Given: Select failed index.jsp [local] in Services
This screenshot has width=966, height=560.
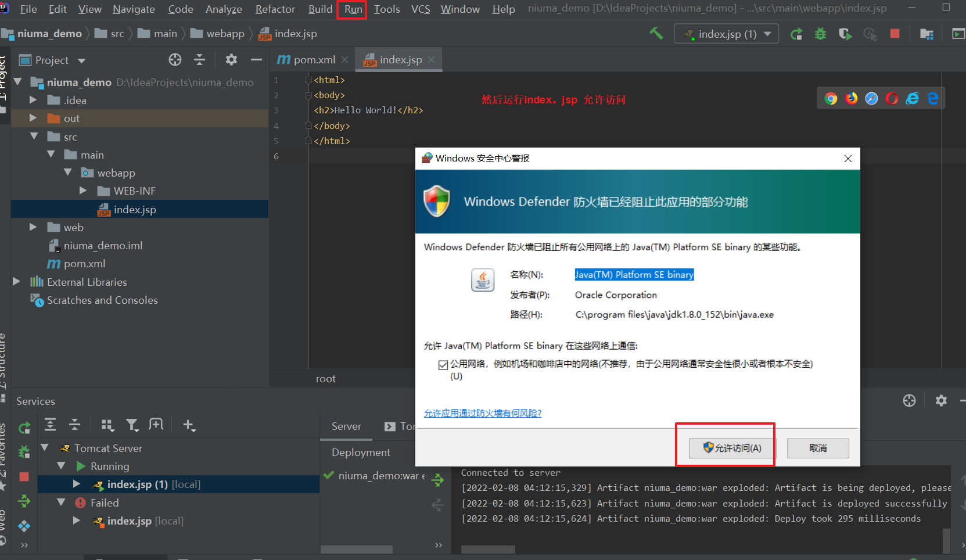Looking at the screenshot, I should point(145,521).
